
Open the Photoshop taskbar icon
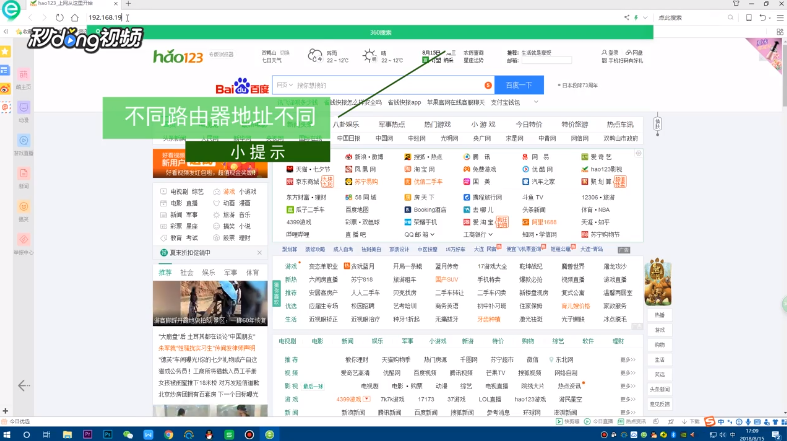107,434
